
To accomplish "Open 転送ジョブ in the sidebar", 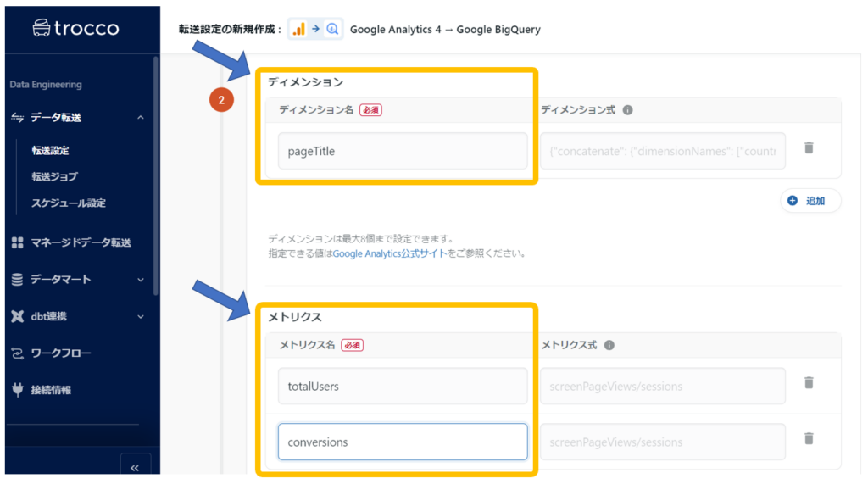I will (54, 176).
